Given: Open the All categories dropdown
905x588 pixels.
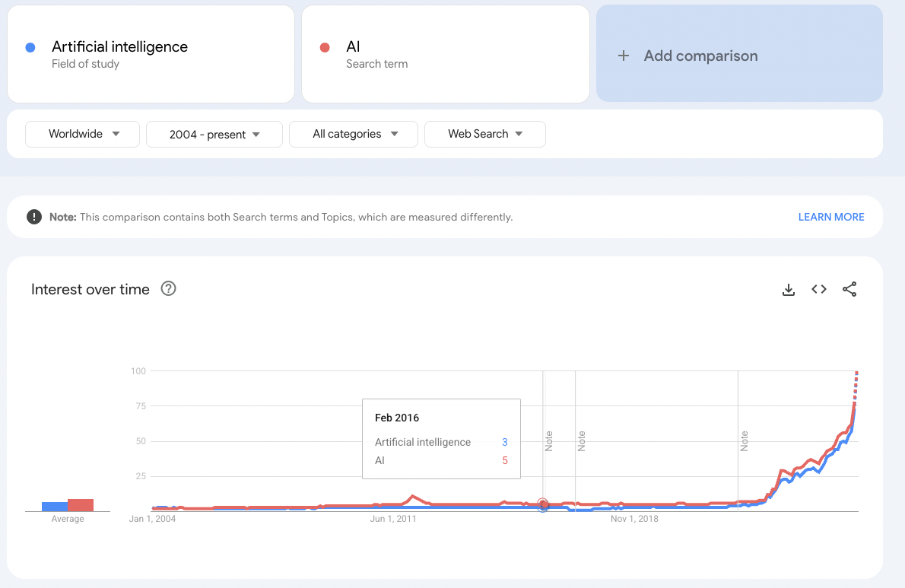Looking at the screenshot, I should (354, 134).
